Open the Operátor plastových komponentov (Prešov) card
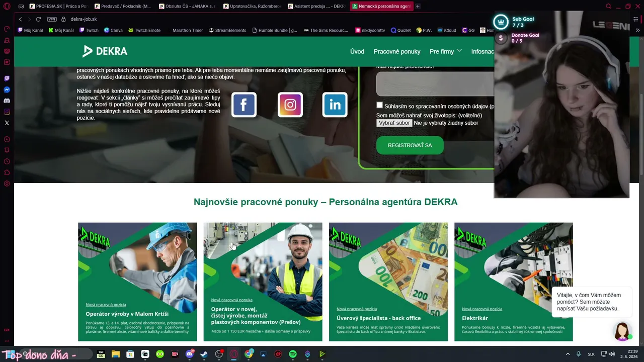 [263, 282]
